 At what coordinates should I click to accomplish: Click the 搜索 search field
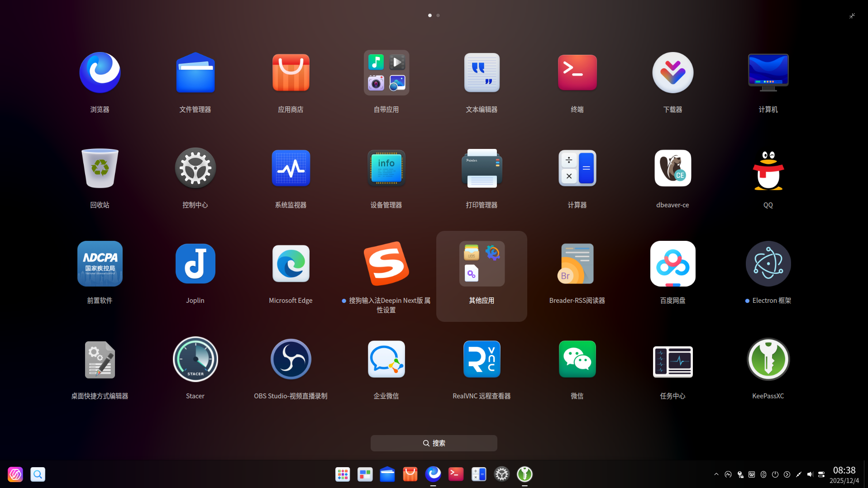click(x=434, y=443)
